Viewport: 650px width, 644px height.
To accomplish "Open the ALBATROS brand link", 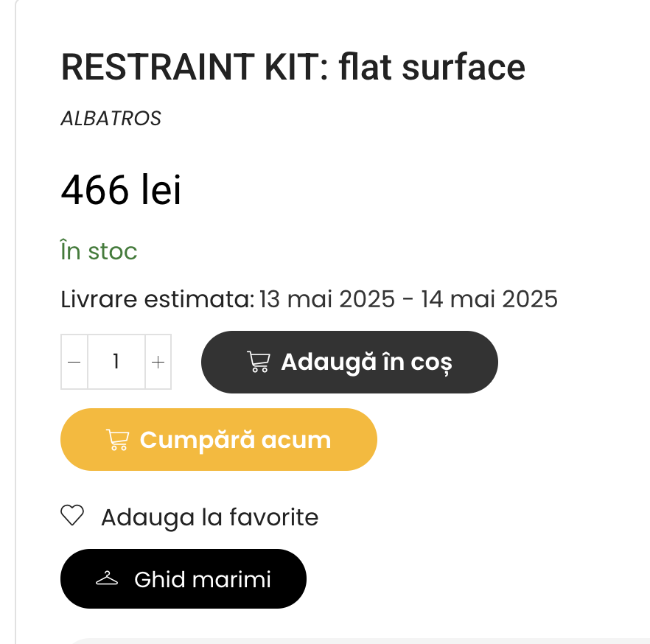I will (x=111, y=119).
